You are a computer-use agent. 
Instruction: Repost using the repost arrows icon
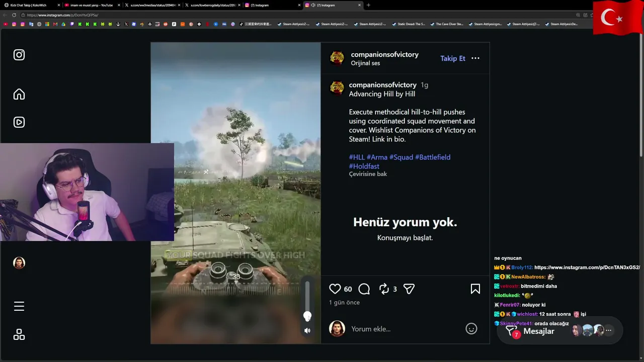[x=384, y=289]
